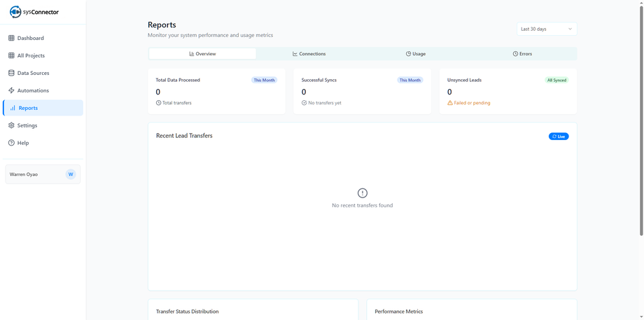Click the Dashboard grid icon in sidebar
This screenshot has width=644, height=320.
[x=11, y=38]
